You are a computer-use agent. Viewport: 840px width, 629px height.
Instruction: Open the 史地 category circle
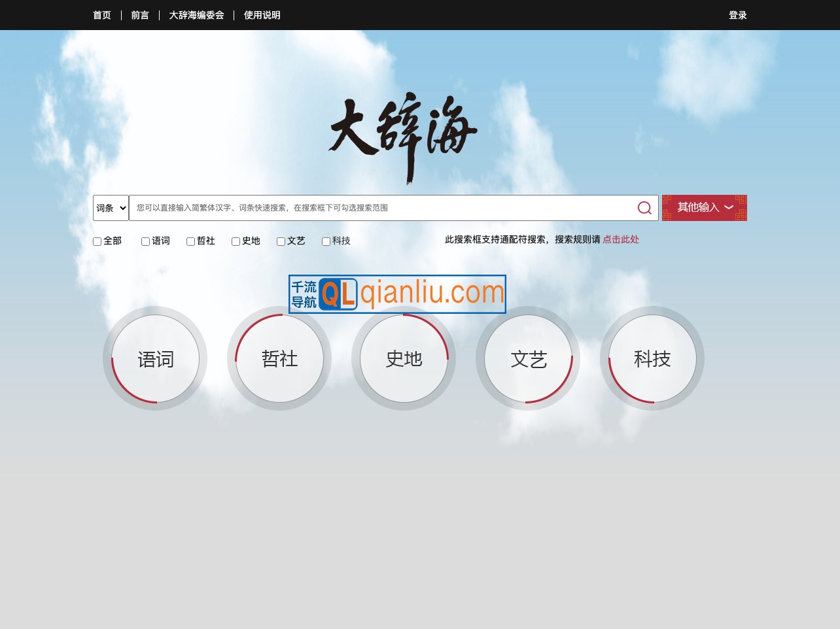[404, 359]
